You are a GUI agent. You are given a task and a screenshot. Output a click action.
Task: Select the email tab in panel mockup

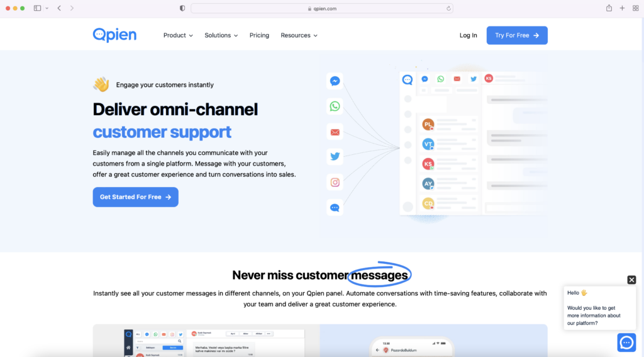457,79
